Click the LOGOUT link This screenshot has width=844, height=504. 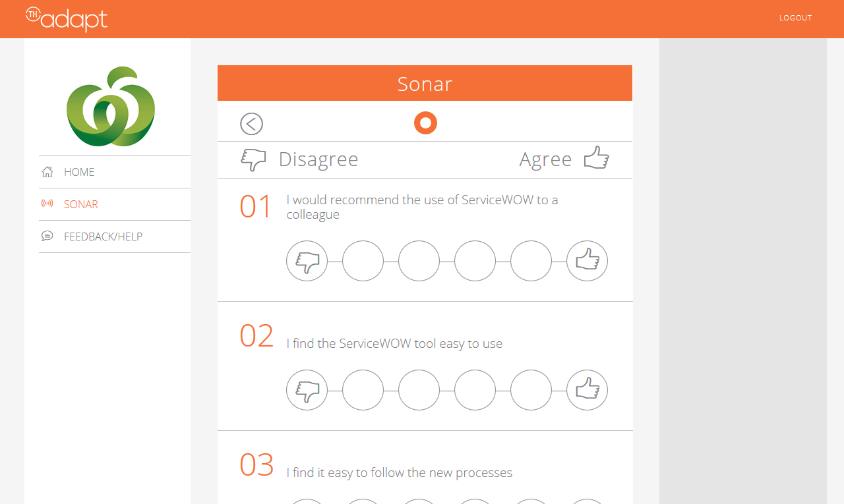coord(796,18)
